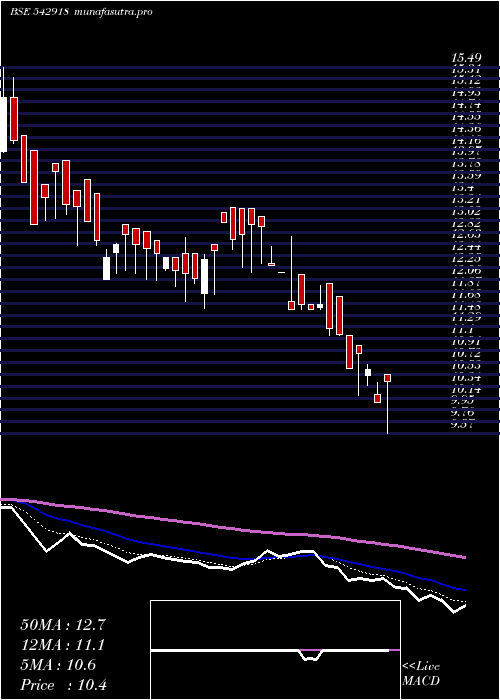Click the 10.14 price axis label
This screenshot has height=700, width=500.
pyautogui.click(x=466, y=388)
